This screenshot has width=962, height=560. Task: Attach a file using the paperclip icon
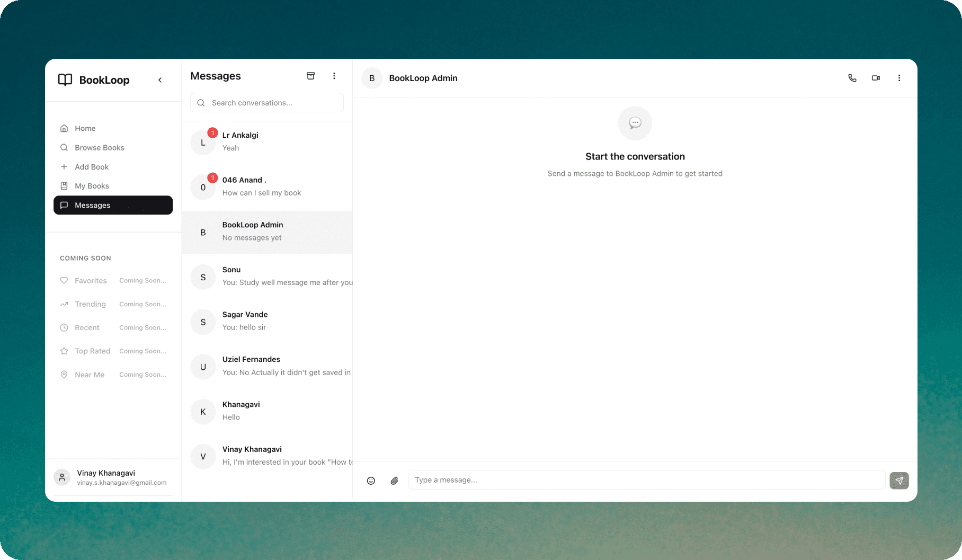click(x=394, y=481)
